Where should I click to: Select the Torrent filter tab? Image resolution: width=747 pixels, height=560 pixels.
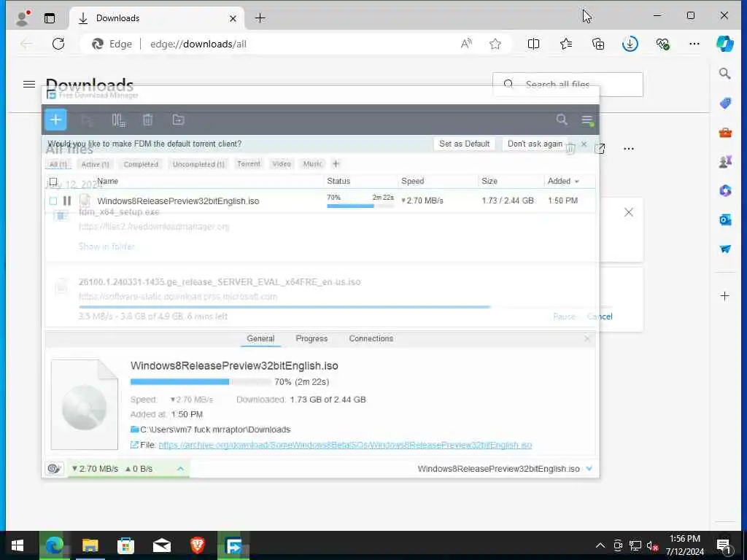[249, 164]
